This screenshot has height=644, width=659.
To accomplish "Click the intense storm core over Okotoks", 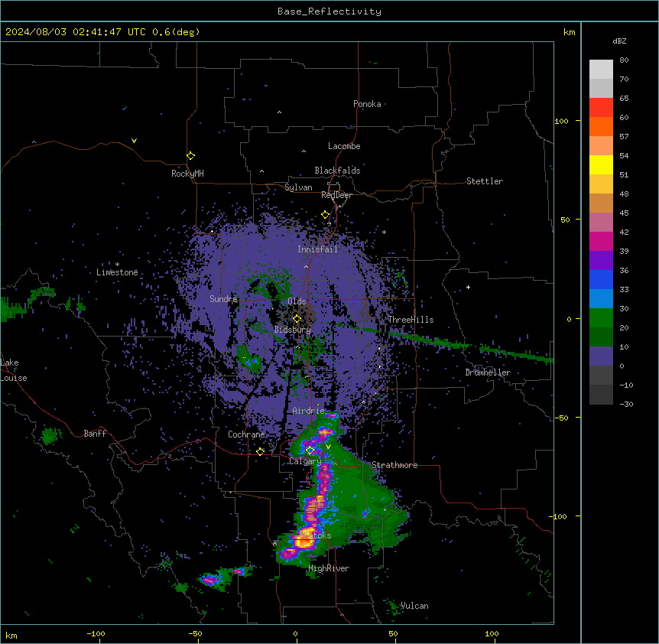I will (304, 541).
